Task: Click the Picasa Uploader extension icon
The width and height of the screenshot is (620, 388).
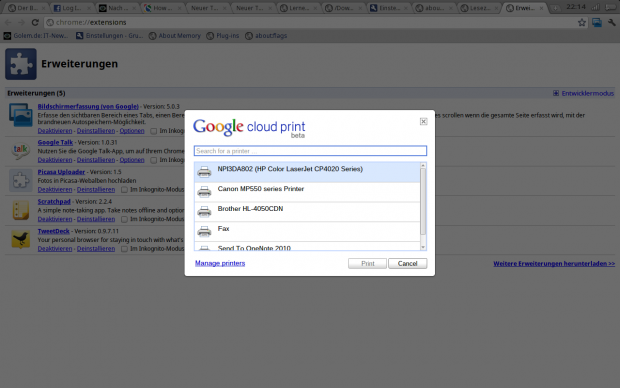Action: point(21,180)
